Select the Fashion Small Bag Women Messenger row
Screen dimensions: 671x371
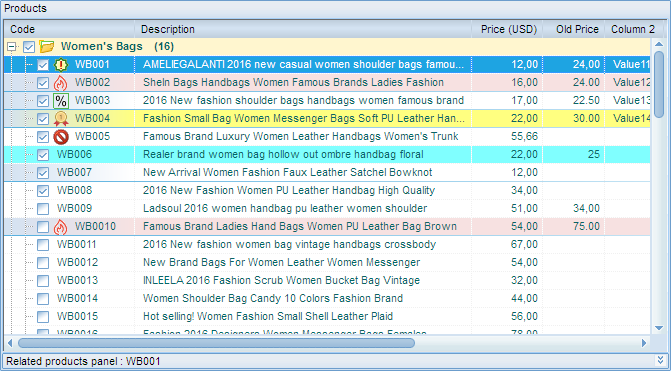coord(327,119)
